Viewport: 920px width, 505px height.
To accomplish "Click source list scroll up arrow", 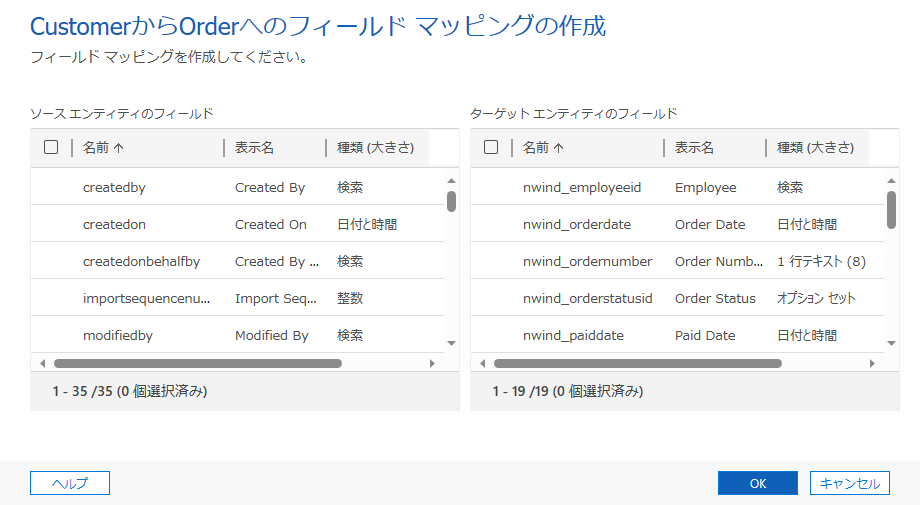I will click(451, 181).
